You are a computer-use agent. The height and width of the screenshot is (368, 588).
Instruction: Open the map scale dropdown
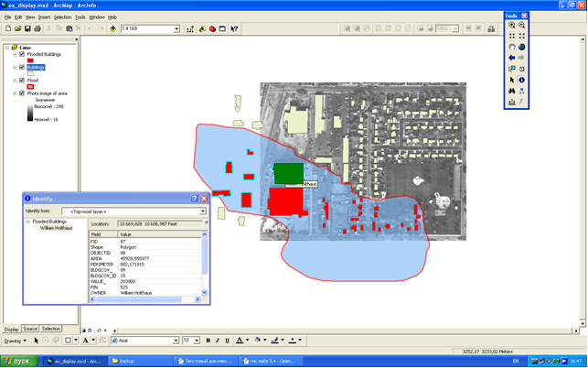(176, 29)
